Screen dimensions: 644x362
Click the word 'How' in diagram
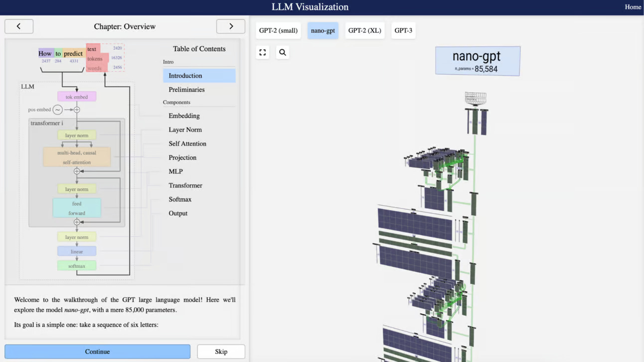pos(45,53)
